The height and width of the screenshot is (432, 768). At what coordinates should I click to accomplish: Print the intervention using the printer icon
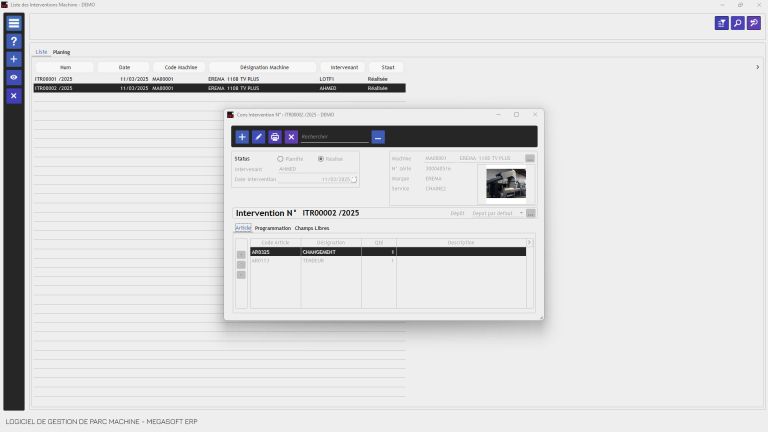pos(275,137)
